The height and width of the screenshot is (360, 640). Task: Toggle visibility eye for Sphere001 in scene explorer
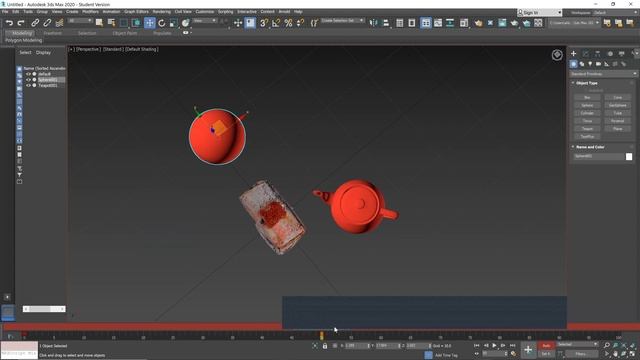(x=28, y=80)
